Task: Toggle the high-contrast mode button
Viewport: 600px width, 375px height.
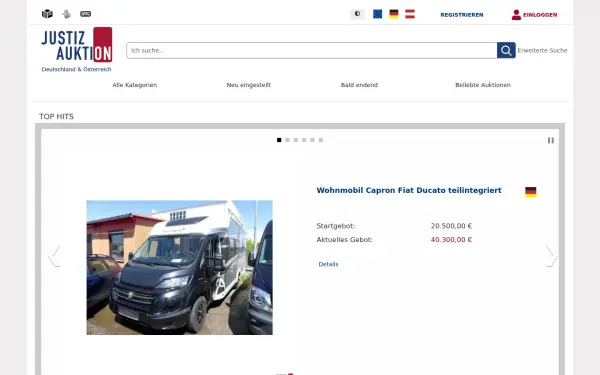Action: [x=357, y=14]
